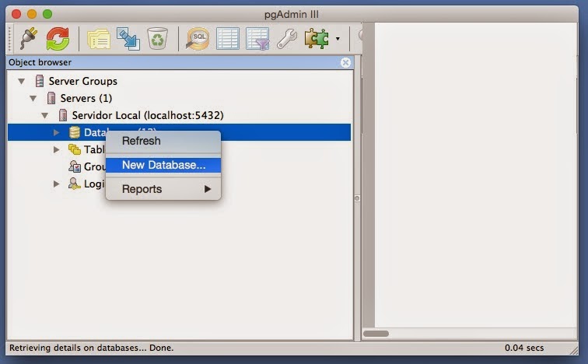Choose New Database... from context menu

(x=163, y=165)
